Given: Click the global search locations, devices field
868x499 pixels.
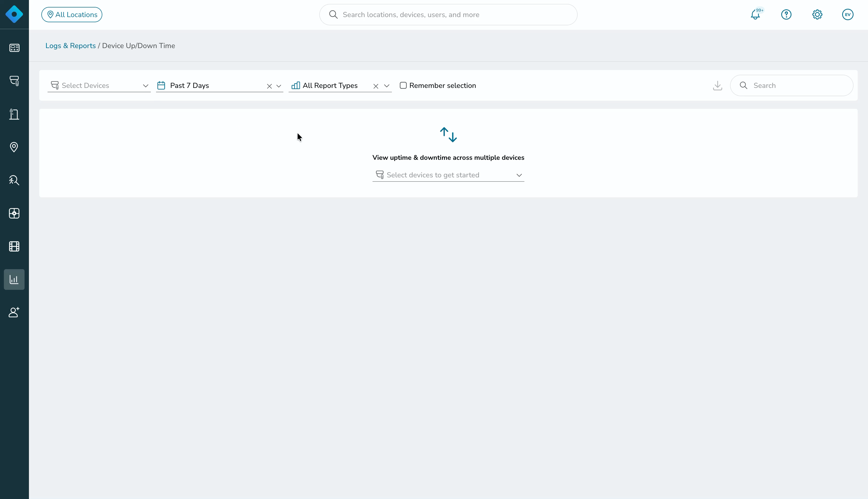Looking at the screenshot, I should click(x=448, y=15).
